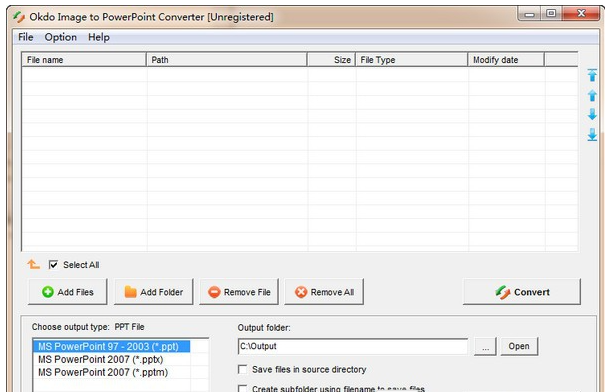This screenshot has width=605, height=392.
Task: Open the output folder with Open button
Action: 519,346
